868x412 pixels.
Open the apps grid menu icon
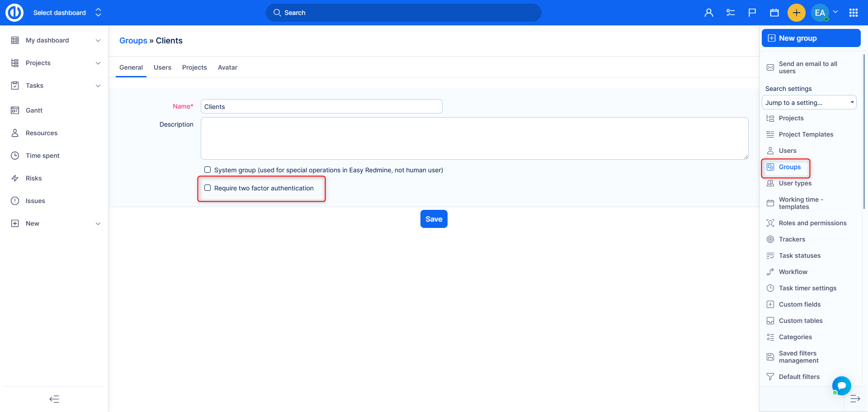[853, 13]
